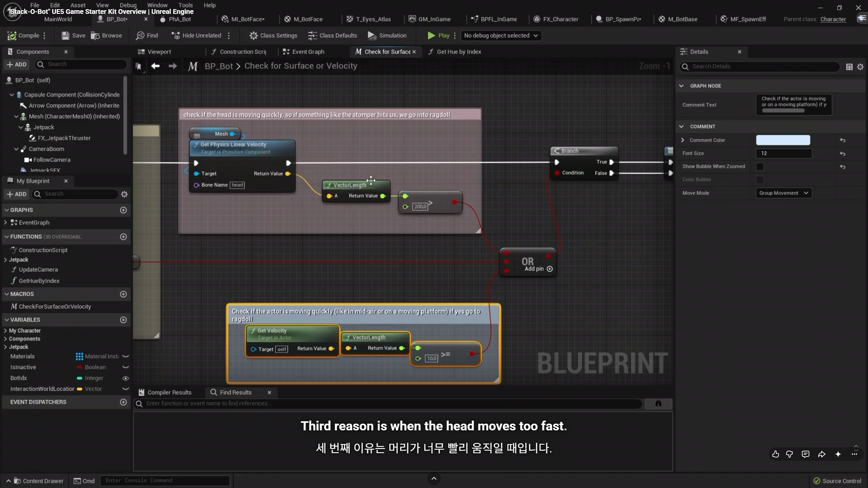Open graph bookmarks menu
This screenshot has height=488, width=868.
tap(138, 66)
